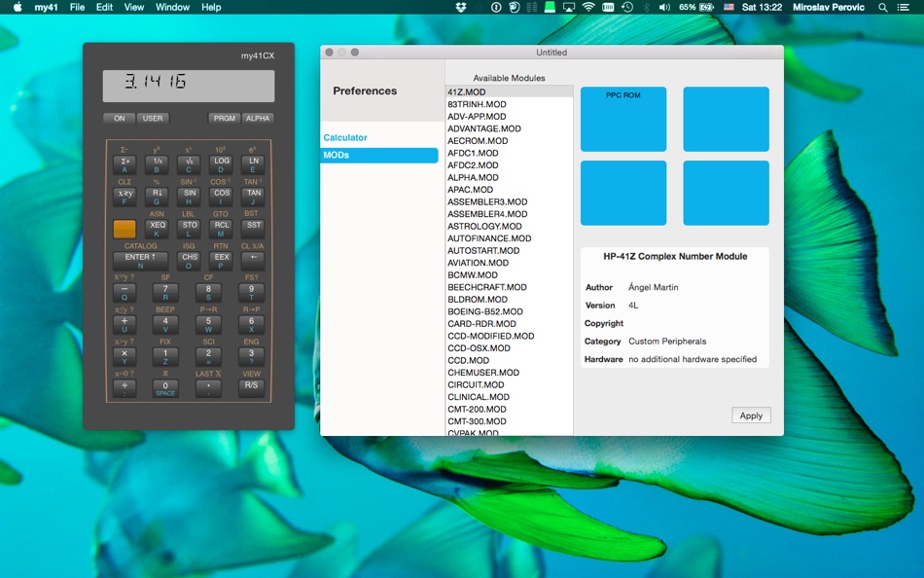Viewport: 924px width, 578px height.
Task: Click the plus key on the calculator
Action: point(124,325)
